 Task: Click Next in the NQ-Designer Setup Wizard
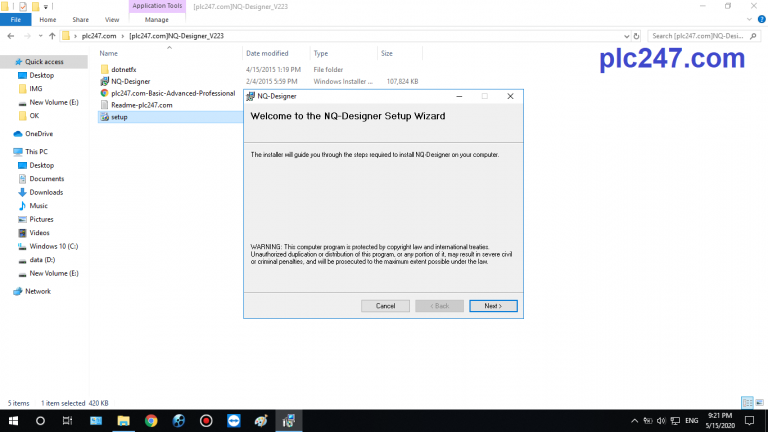pos(492,306)
